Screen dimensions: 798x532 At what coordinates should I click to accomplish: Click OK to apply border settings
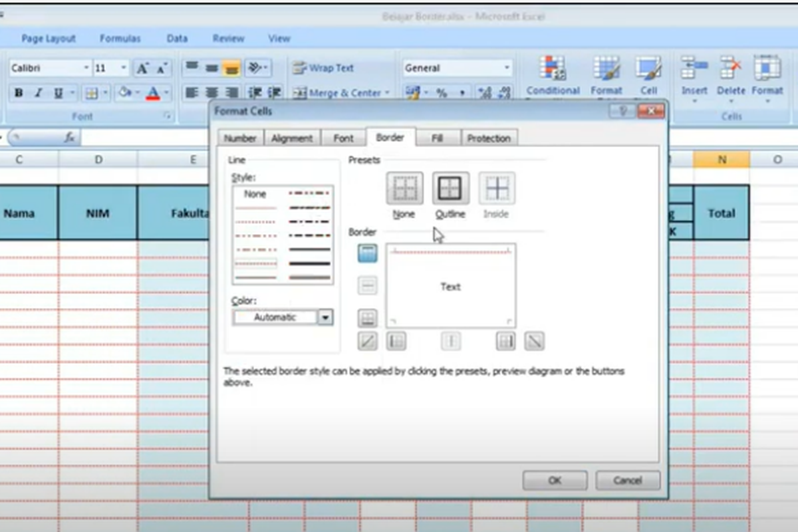point(555,480)
